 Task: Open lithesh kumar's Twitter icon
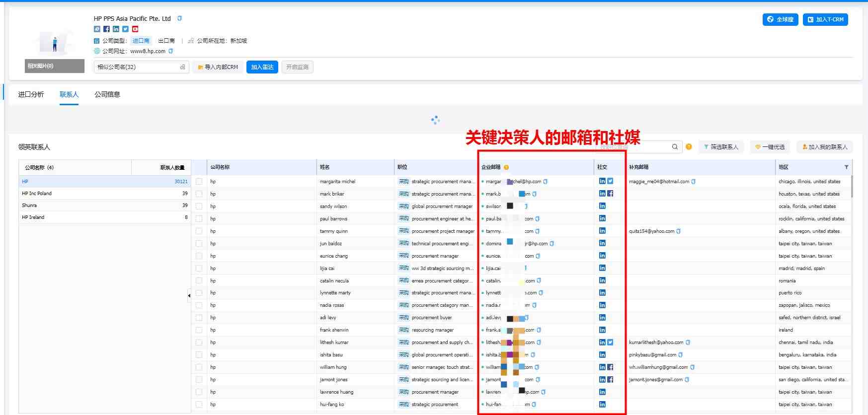(610, 343)
